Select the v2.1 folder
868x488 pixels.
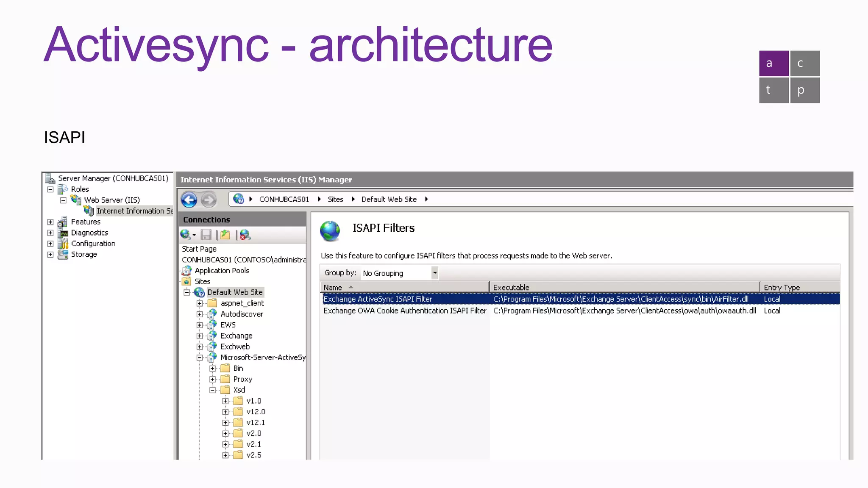tap(253, 444)
